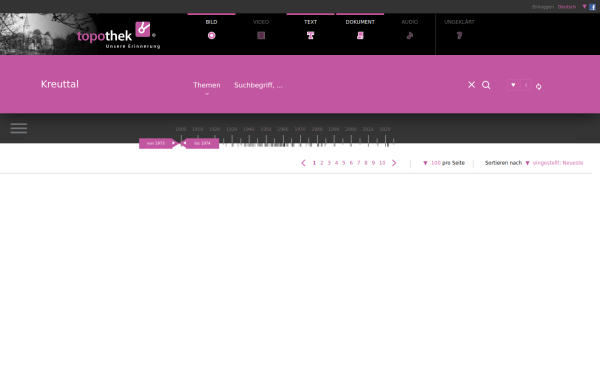Go to results page 7
Viewport: 600px width, 375px height.
[x=359, y=163]
